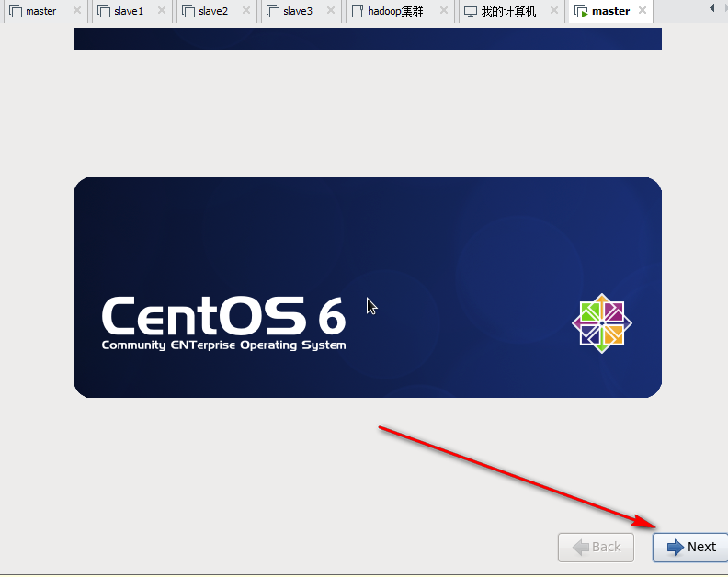This screenshot has width=728, height=577.
Task: Open the slave2 tab
Action: point(213,11)
